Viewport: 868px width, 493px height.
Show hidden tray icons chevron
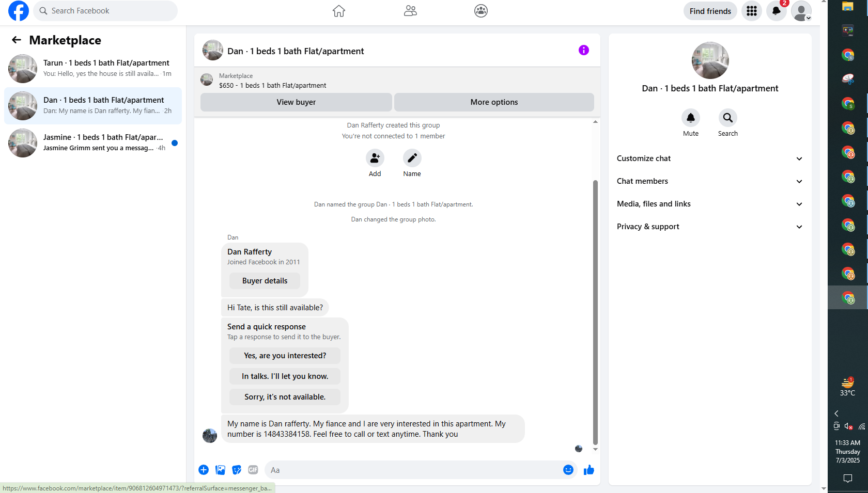[x=836, y=414]
